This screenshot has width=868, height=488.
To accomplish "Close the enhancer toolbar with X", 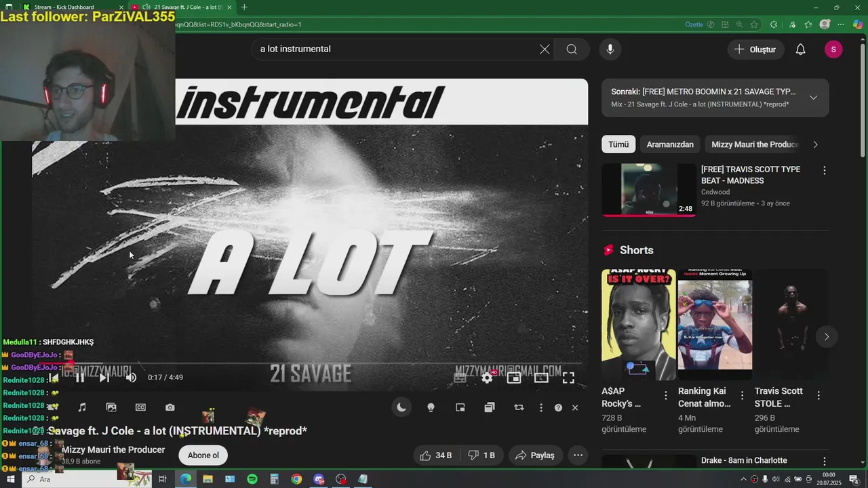I will 575,407.
